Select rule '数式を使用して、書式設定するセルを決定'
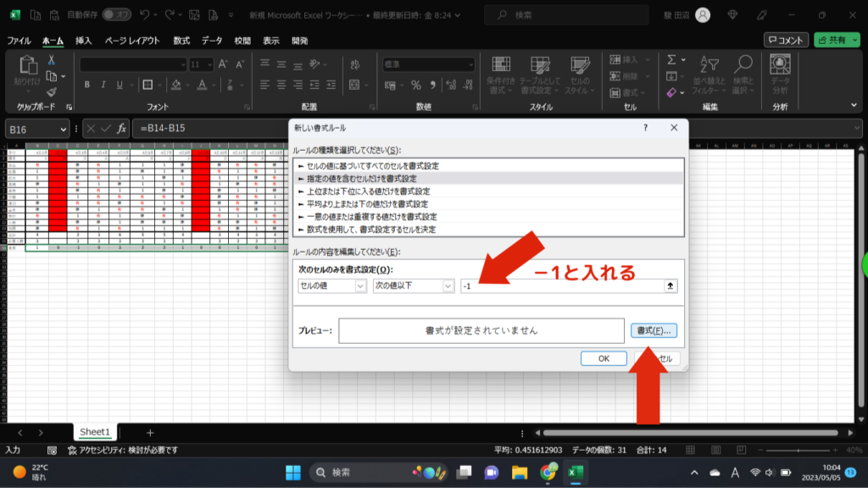This screenshot has width=868, height=488. point(488,230)
